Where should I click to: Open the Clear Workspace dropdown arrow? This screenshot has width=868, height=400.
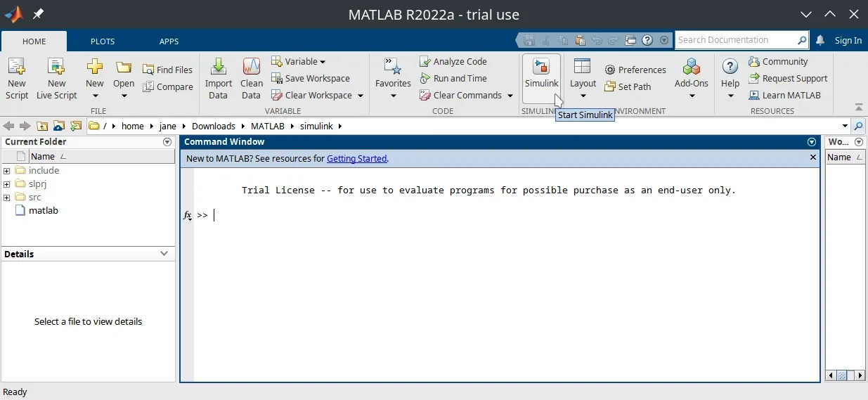click(361, 96)
